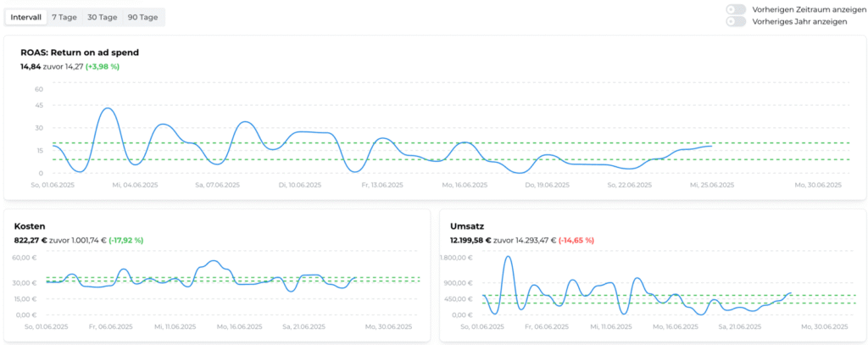Switch to the 7 Tage range
868x345 pixels.
click(64, 17)
